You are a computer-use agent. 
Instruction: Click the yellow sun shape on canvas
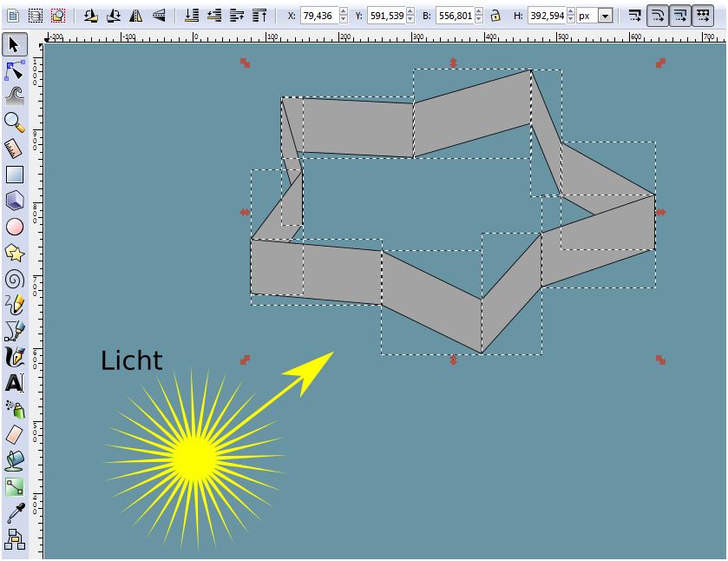click(194, 457)
